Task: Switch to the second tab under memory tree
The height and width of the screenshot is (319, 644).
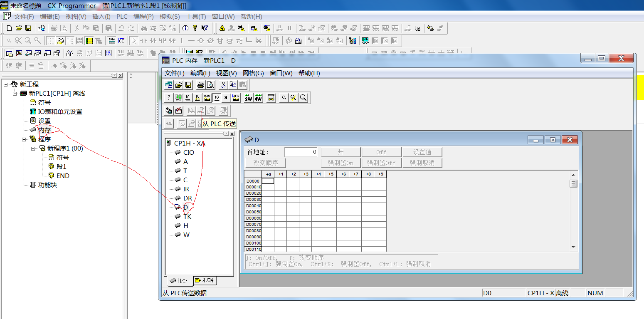Action: point(205,280)
